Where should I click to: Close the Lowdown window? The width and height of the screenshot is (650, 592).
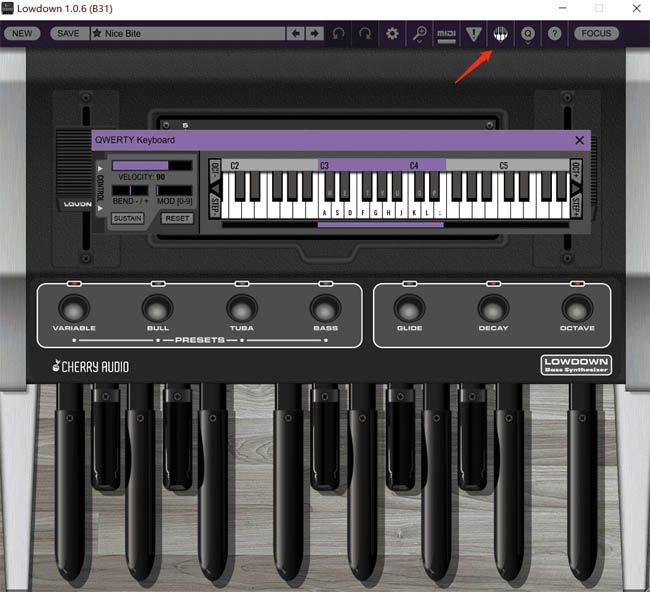tap(637, 8)
